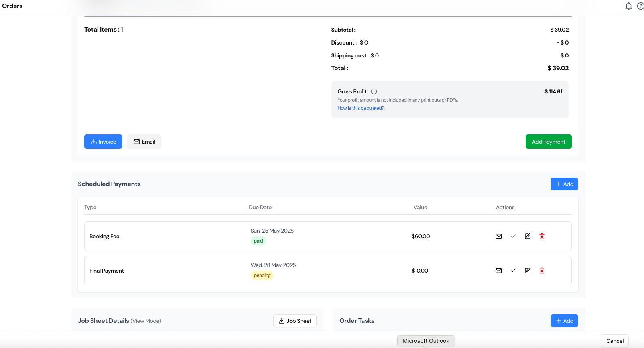The width and height of the screenshot is (644, 348).
Task: Add a new scheduled payment
Action: [564, 184]
